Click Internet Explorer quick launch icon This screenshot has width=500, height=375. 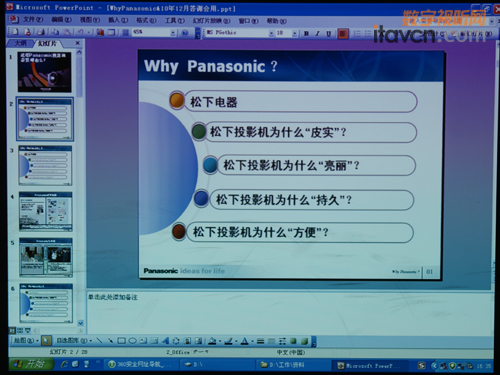64,364
